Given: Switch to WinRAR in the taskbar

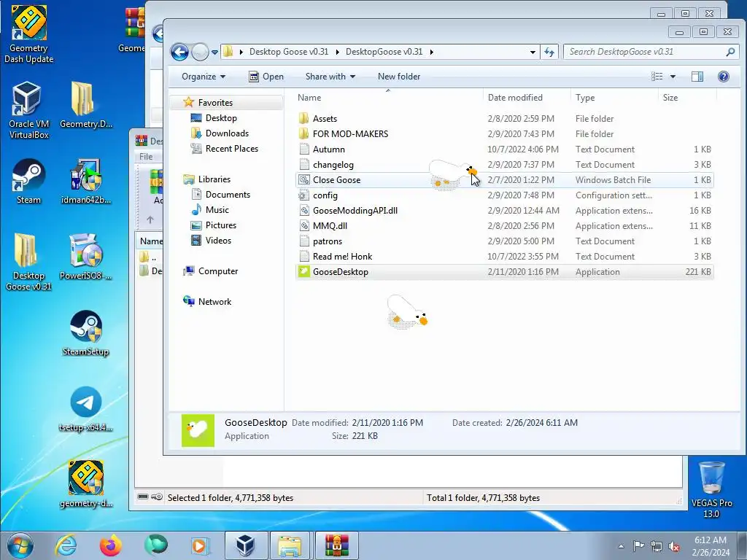Looking at the screenshot, I should tap(336, 545).
